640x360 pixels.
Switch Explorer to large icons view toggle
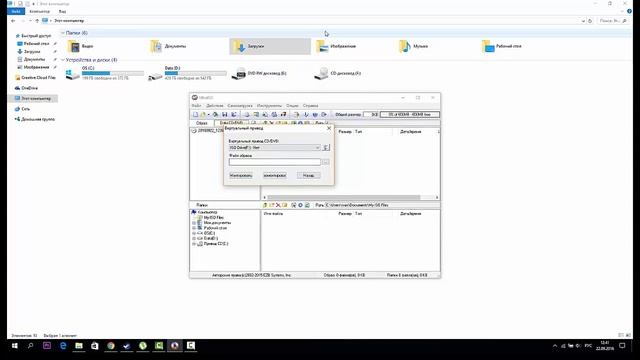point(628,335)
